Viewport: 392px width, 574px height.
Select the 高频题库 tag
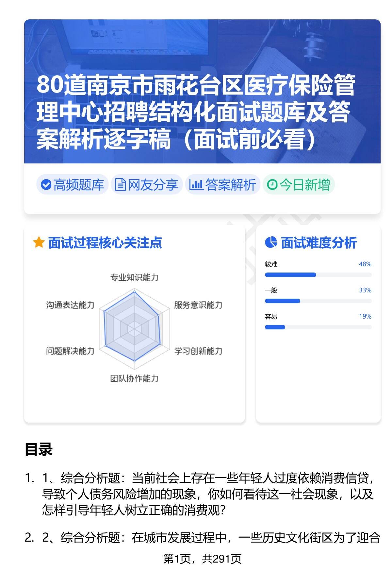(x=73, y=185)
